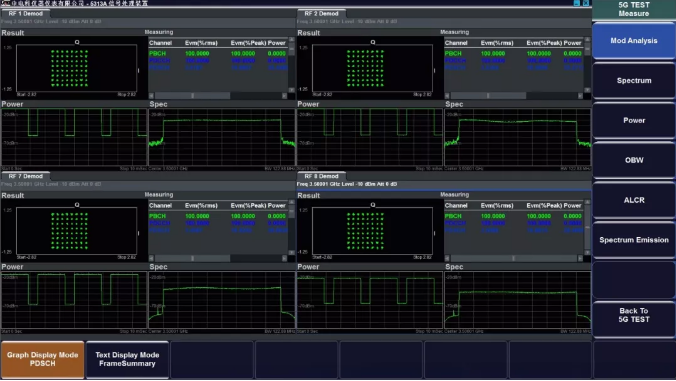676x381 pixels.
Task: Open the Power measurement softkey
Action: coord(634,121)
